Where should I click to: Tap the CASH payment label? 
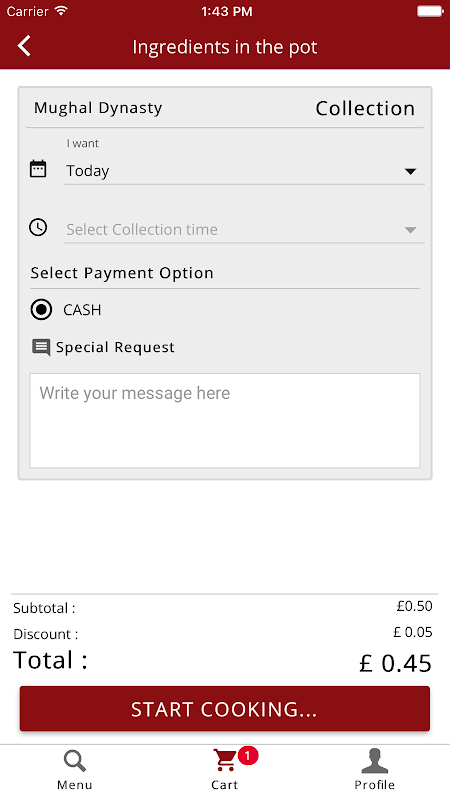[x=82, y=310]
